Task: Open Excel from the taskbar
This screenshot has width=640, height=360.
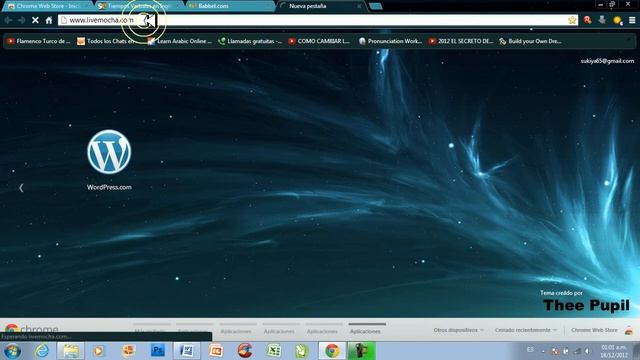Action: [x=273, y=351]
